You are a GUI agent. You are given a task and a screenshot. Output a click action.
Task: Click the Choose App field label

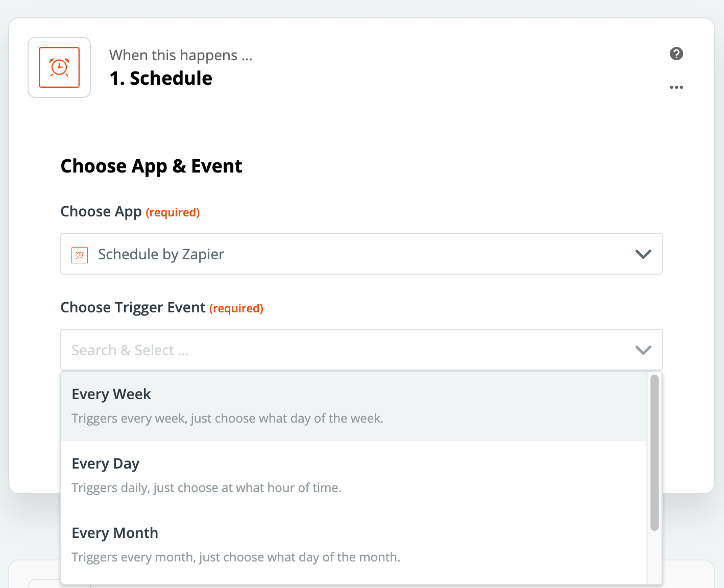(101, 212)
